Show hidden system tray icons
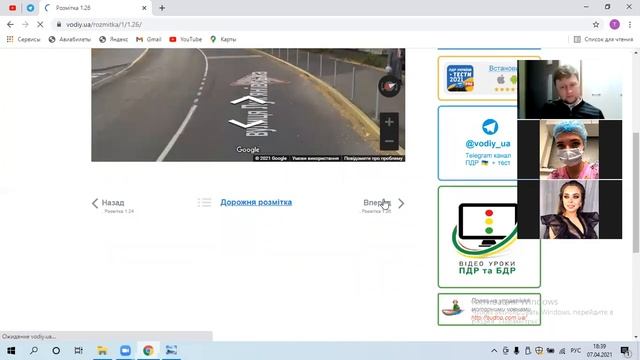 pyautogui.click(x=494, y=351)
